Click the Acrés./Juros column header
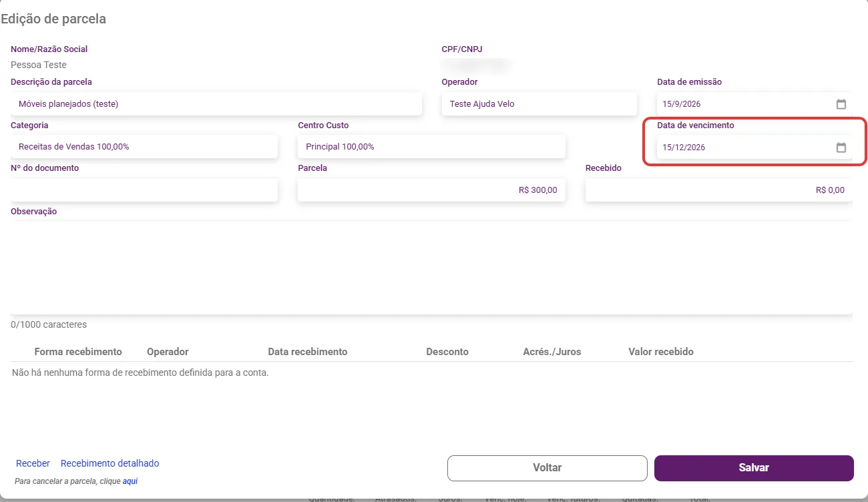The height and width of the screenshot is (502, 868). [x=552, y=352]
